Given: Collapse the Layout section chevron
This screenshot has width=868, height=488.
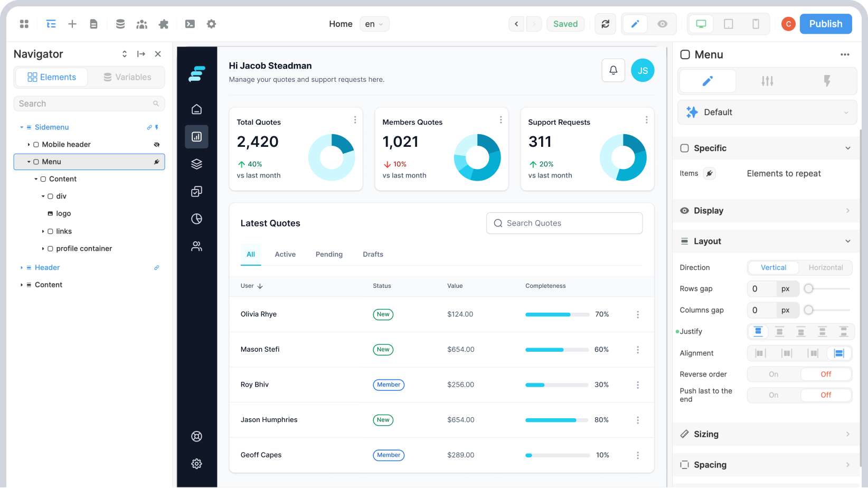Looking at the screenshot, I should 848,241.
